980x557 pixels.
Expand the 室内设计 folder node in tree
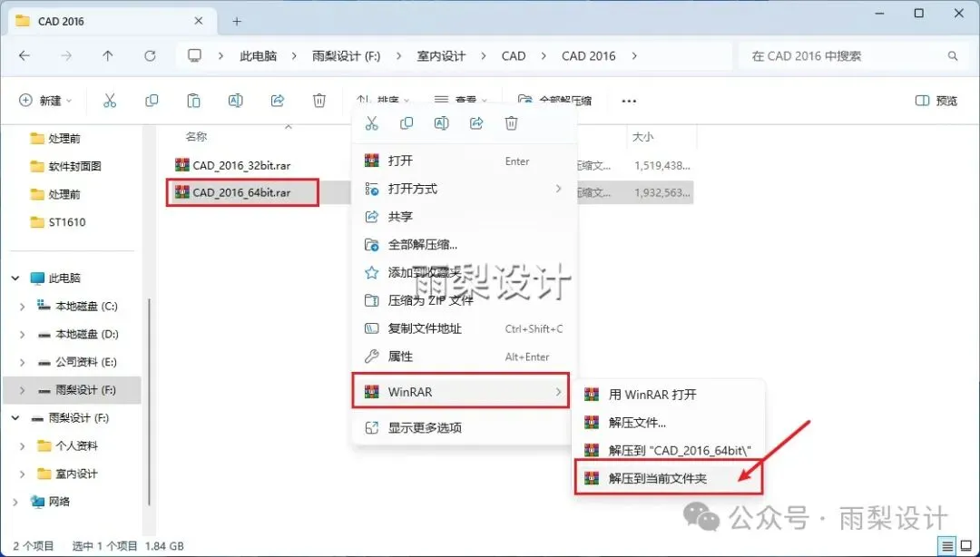[x=23, y=474]
